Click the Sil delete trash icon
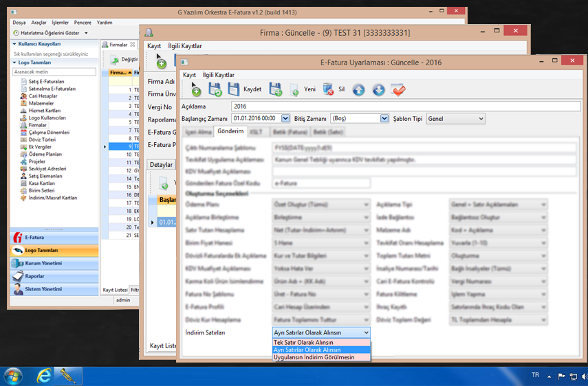Screen dimensions: 588x386 [x=328, y=89]
